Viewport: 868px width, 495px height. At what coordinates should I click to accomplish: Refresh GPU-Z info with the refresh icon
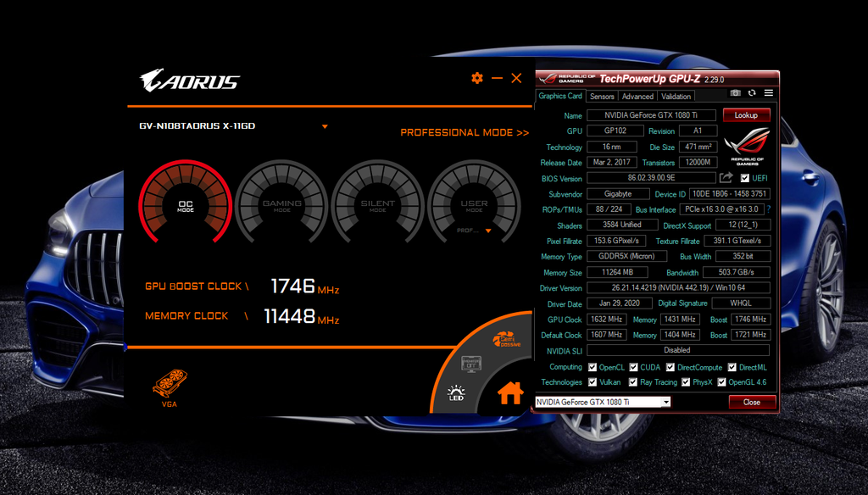pyautogui.click(x=752, y=93)
